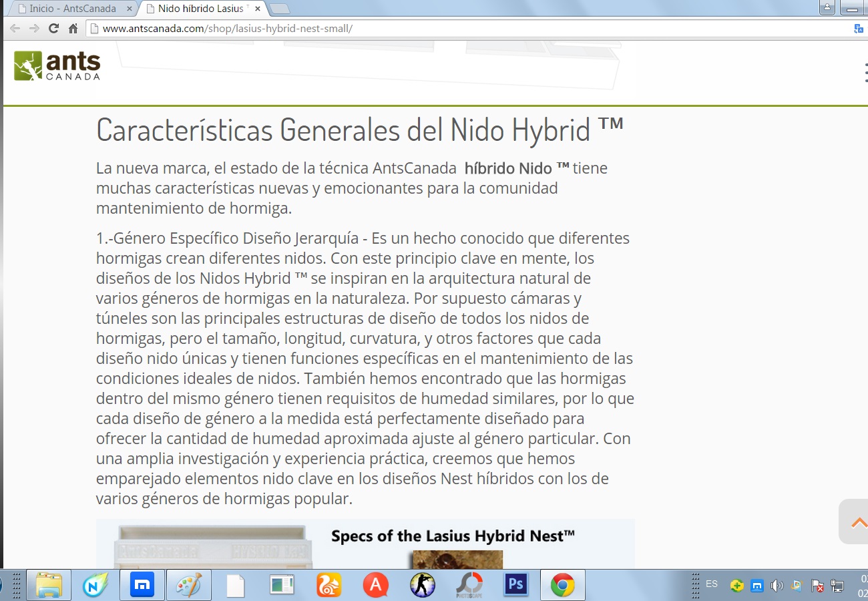Open the volume speaker tray icon

pos(777,586)
